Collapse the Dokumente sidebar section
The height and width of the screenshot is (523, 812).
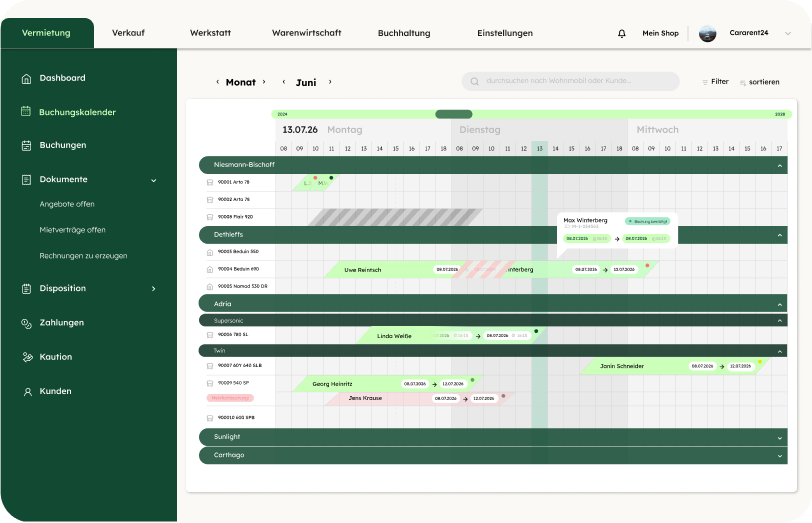click(153, 180)
